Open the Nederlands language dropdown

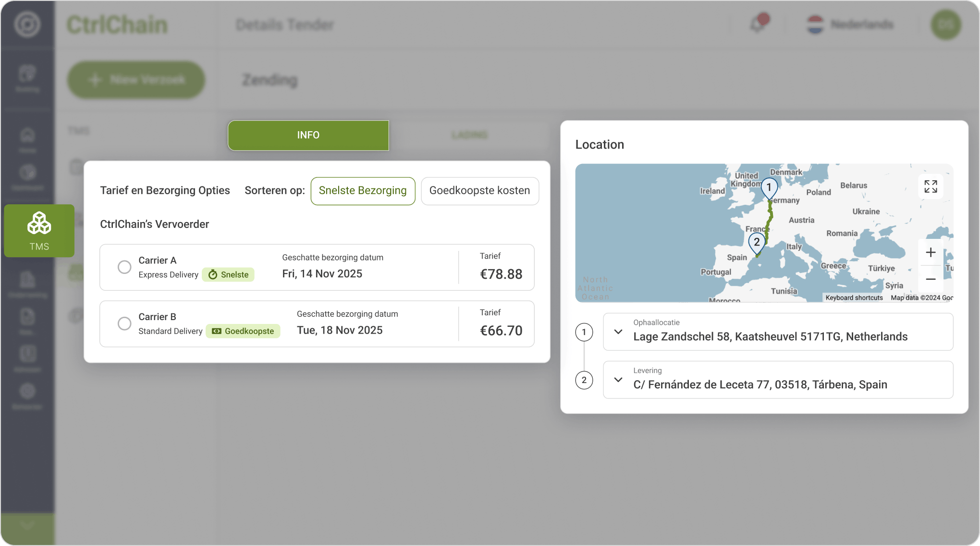tap(850, 25)
